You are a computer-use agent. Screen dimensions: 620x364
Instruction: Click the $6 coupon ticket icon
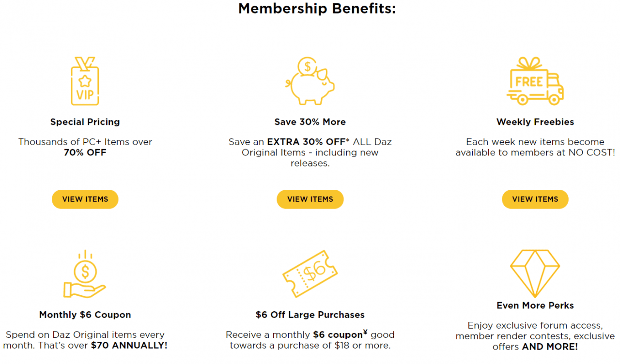(x=310, y=274)
